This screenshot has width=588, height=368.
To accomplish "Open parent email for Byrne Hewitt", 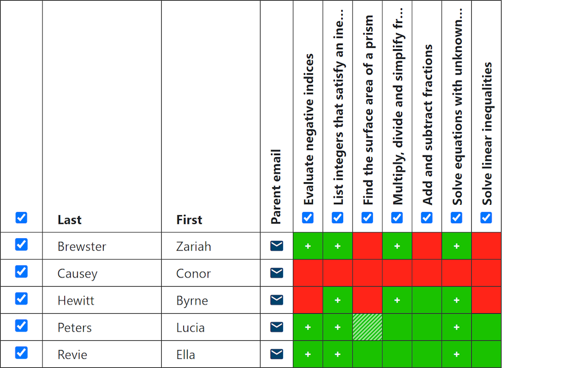I will pyautogui.click(x=276, y=300).
